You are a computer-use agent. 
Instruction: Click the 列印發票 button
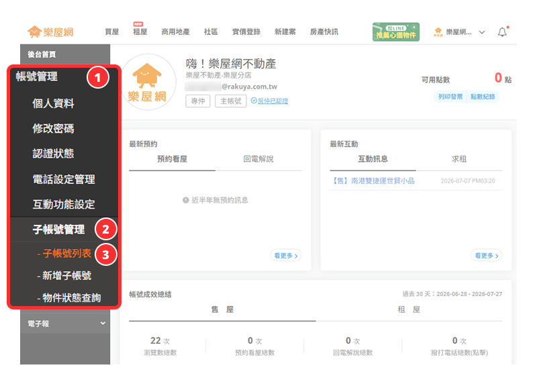450,97
